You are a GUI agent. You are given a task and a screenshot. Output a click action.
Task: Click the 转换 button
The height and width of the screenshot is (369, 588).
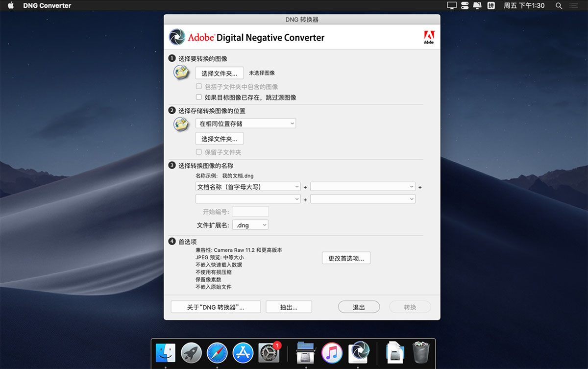pos(410,307)
